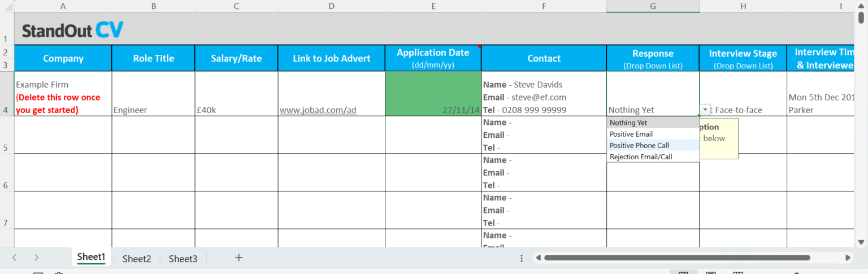Viewport: 868px width, 274px height.
Task: Switch to Sheet2 tab
Action: click(x=137, y=259)
